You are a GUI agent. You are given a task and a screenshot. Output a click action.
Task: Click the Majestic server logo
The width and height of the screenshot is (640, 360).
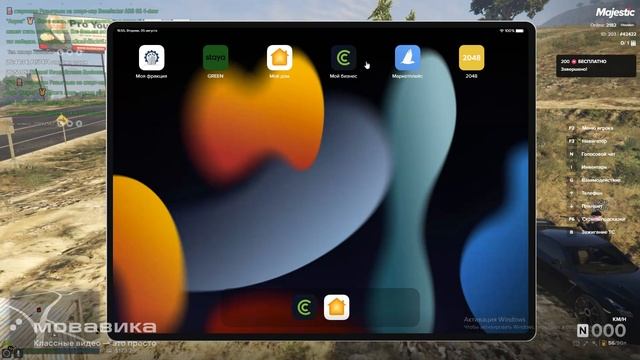tap(615, 12)
